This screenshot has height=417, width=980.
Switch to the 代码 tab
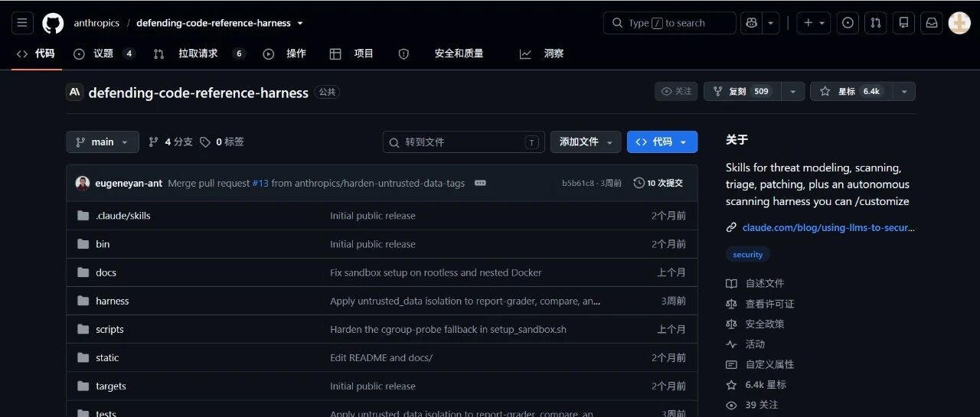click(x=36, y=54)
